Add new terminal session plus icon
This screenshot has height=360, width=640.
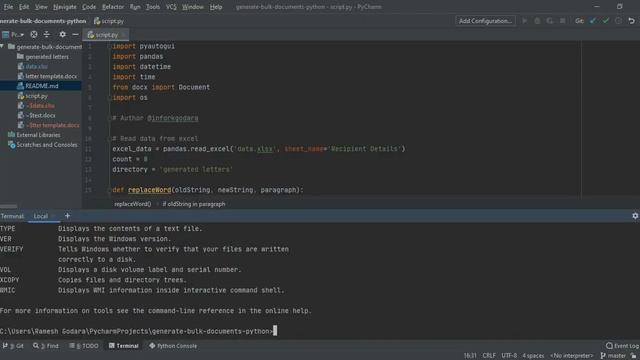67,216
